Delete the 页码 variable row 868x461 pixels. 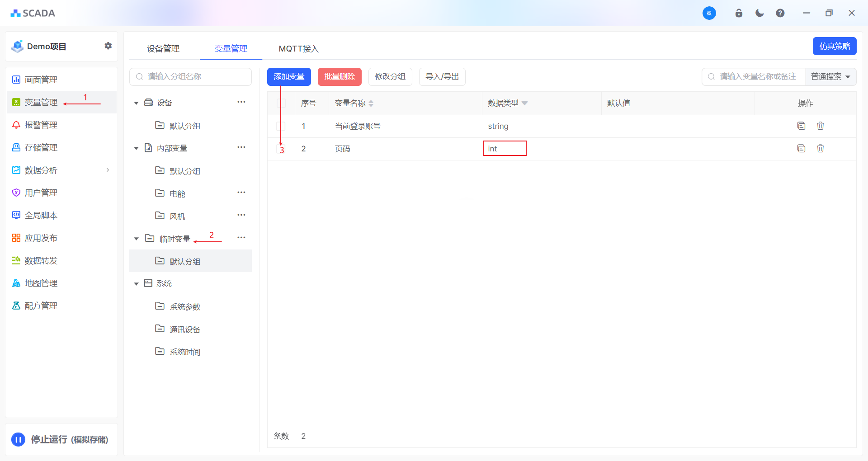click(820, 148)
